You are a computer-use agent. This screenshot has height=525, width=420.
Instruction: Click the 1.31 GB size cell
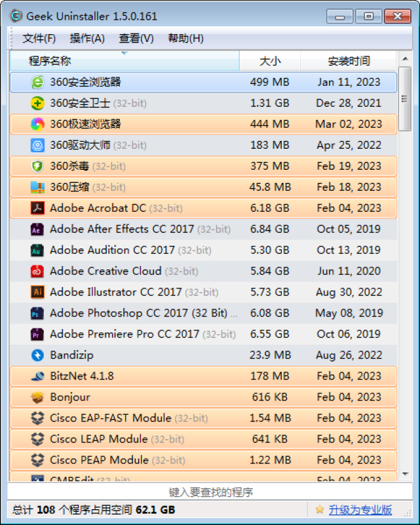click(270, 103)
